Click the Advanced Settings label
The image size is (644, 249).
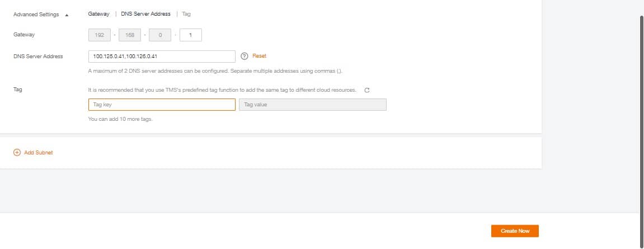(x=36, y=15)
